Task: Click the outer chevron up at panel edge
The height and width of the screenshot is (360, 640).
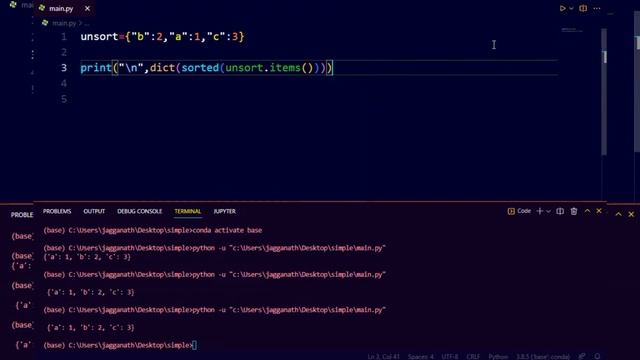Action: [619, 214]
